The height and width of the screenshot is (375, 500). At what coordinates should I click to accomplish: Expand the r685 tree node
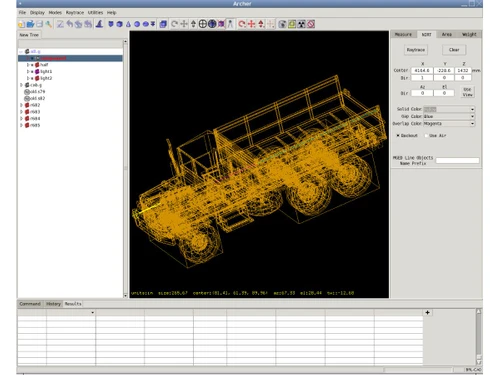point(21,125)
